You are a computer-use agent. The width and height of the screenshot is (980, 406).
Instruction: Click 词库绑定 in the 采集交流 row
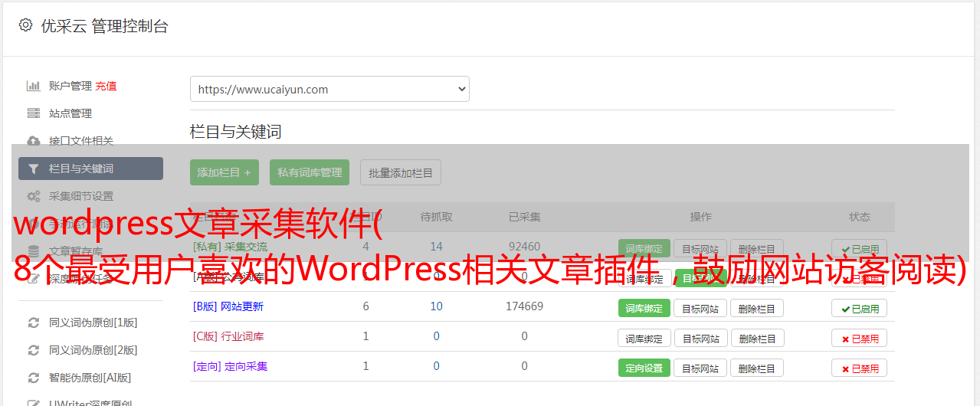[x=644, y=249]
